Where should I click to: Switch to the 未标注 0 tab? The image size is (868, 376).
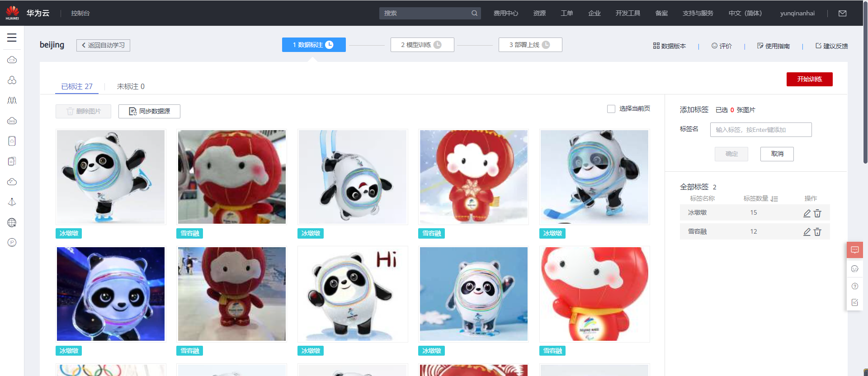tap(131, 86)
